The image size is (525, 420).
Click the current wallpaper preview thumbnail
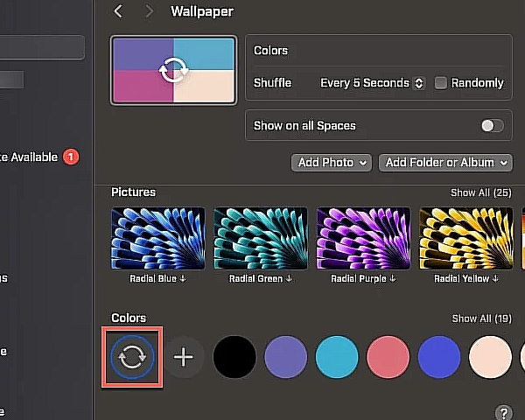(x=173, y=71)
